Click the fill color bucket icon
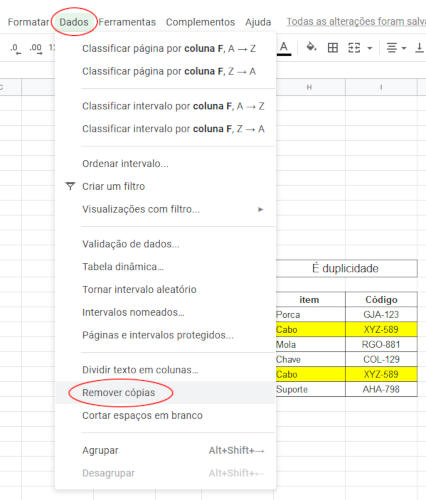 click(x=311, y=48)
